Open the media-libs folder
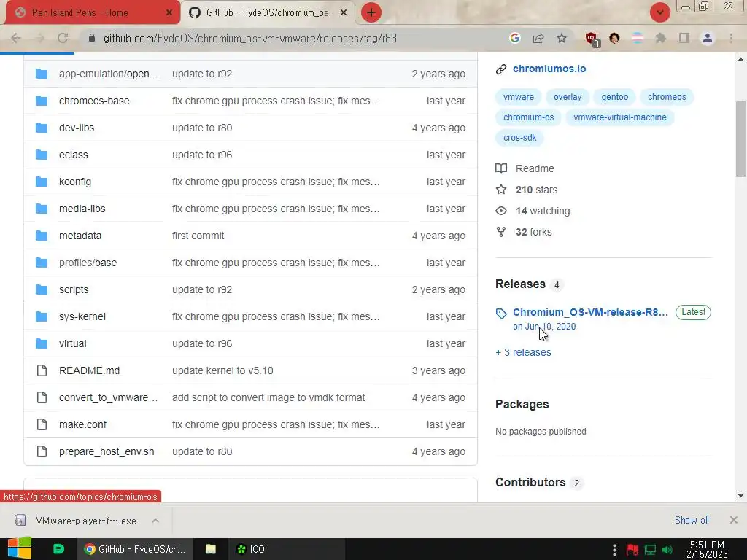 [x=82, y=209]
